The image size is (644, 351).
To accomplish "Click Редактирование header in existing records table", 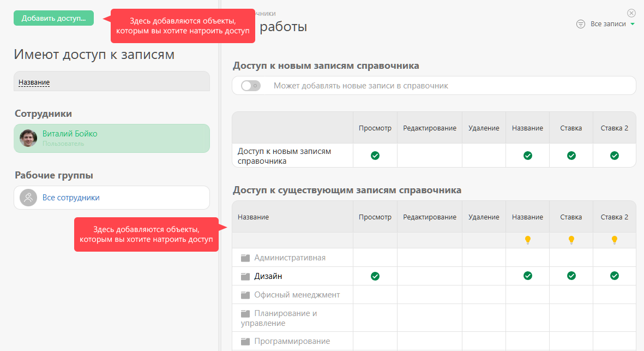I will point(430,217).
